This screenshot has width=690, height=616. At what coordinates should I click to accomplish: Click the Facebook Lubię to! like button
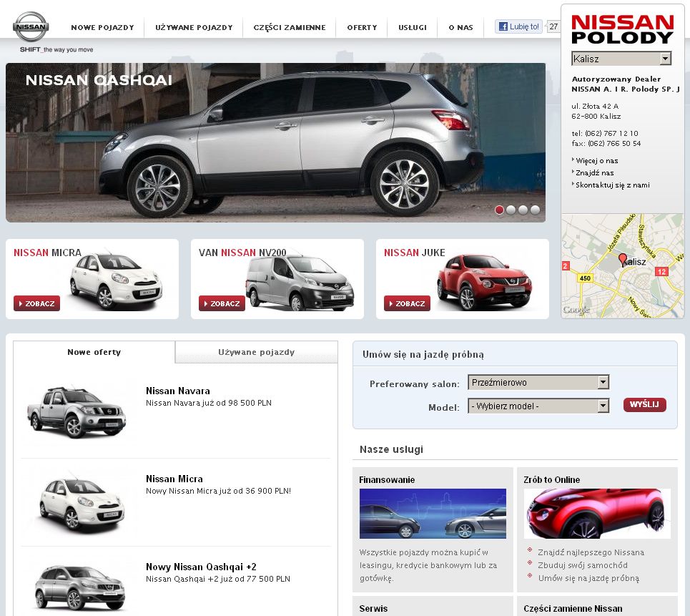(x=519, y=26)
